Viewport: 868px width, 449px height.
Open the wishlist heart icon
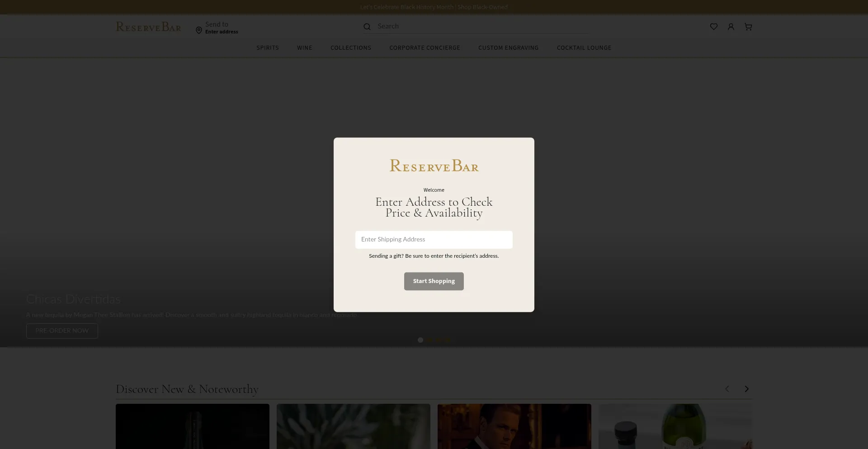coord(713,27)
